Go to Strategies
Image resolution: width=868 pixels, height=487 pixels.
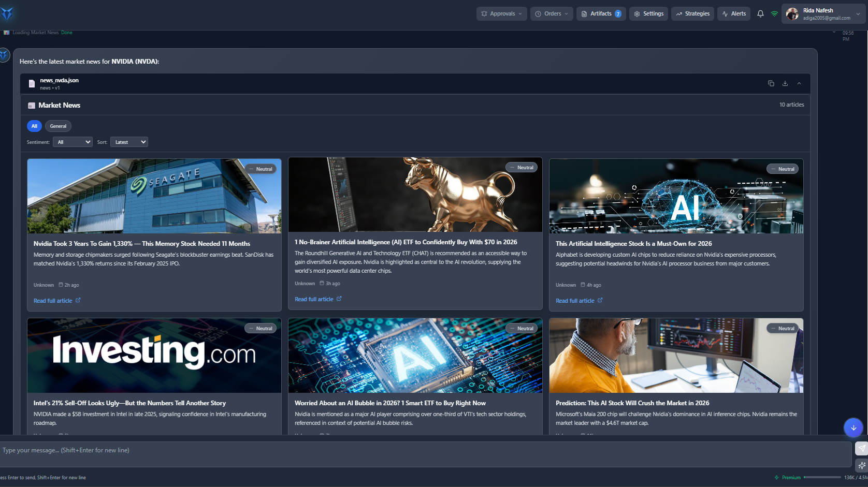[693, 14]
